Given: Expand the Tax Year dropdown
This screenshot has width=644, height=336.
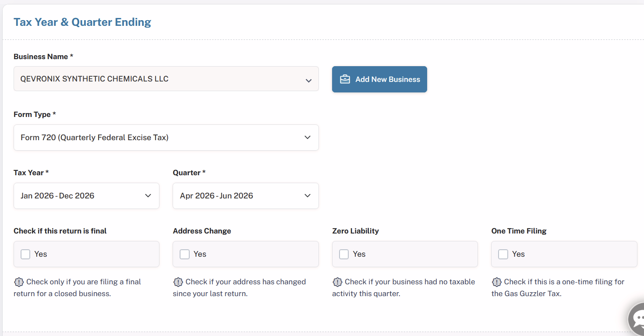Looking at the screenshot, I should tap(86, 196).
